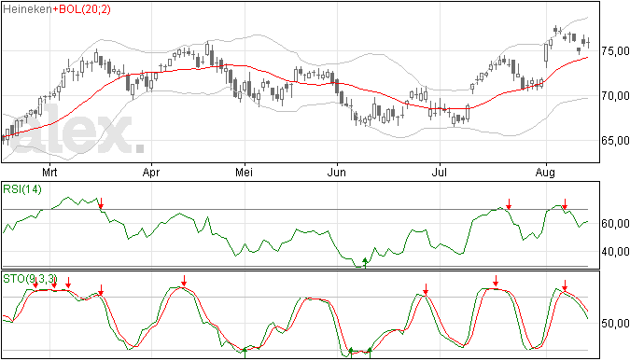Select the 75,00 price axis label
This screenshot has height=361, width=644.
pos(616,51)
